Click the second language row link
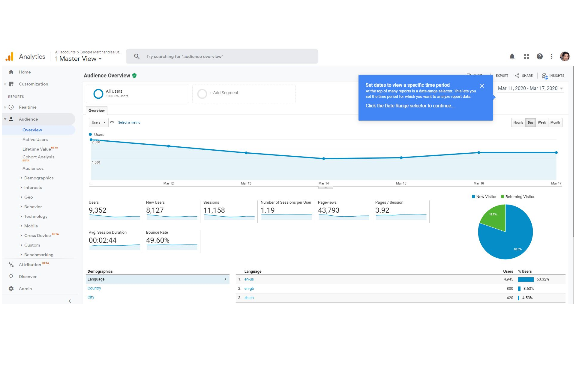Screen dimensions: 576x384 click(x=249, y=289)
